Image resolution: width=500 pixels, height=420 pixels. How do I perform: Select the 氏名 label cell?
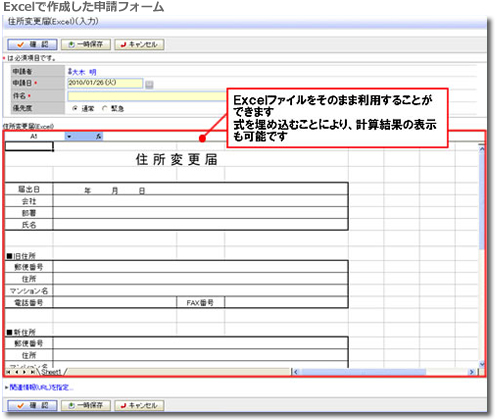pyautogui.click(x=29, y=225)
